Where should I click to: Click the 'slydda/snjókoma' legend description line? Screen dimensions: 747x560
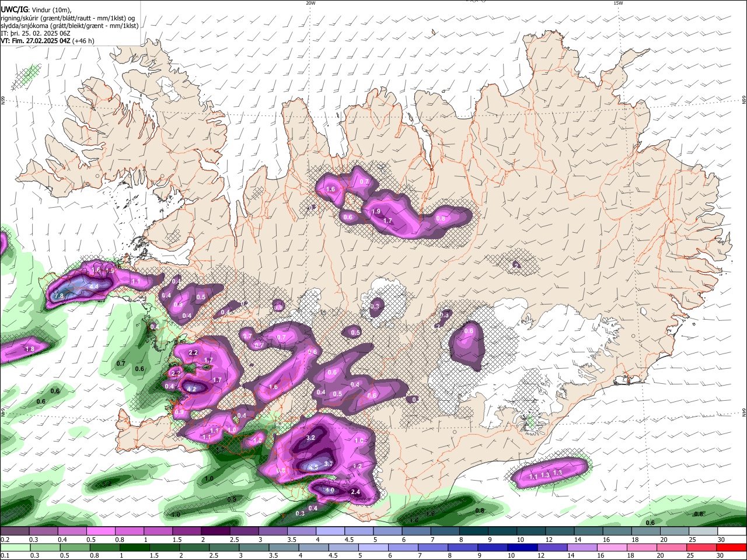(x=69, y=26)
